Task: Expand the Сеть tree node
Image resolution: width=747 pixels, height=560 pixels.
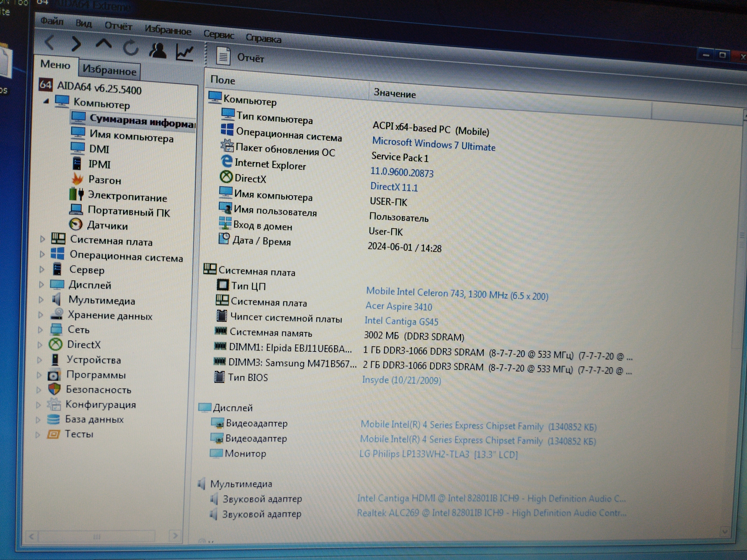Action: 40,330
